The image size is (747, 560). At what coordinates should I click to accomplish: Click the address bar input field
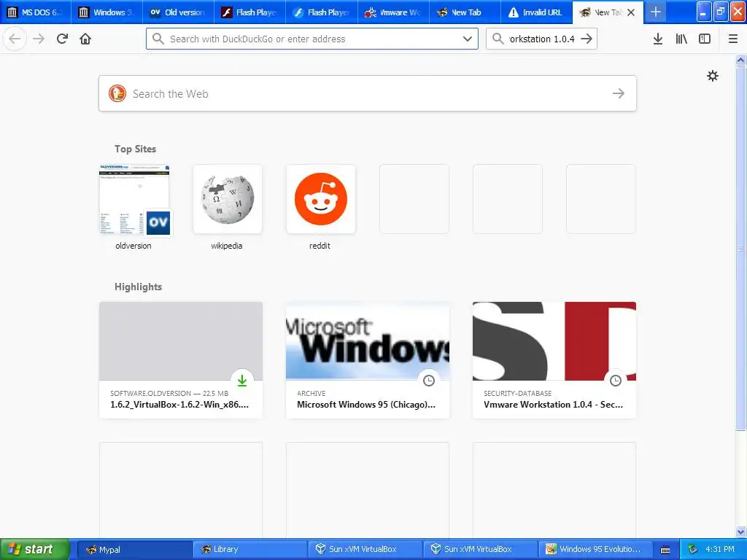click(312, 39)
